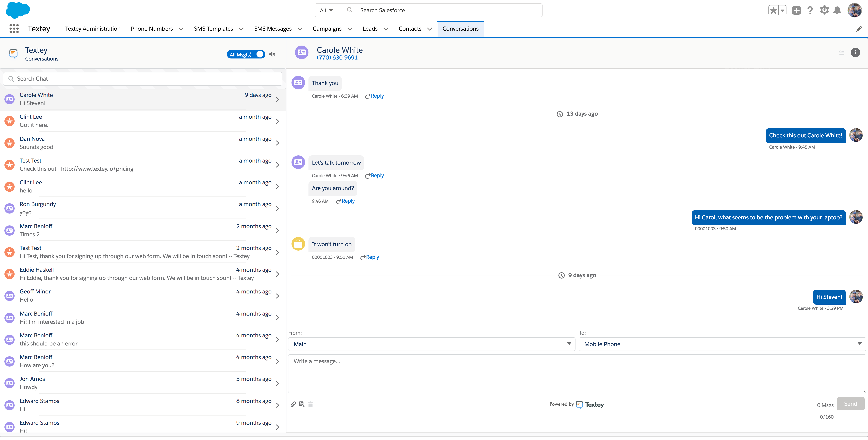The height and width of the screenshot is (440, 868).
Task: Open Dan Nova conversation row
Action: 143,143
